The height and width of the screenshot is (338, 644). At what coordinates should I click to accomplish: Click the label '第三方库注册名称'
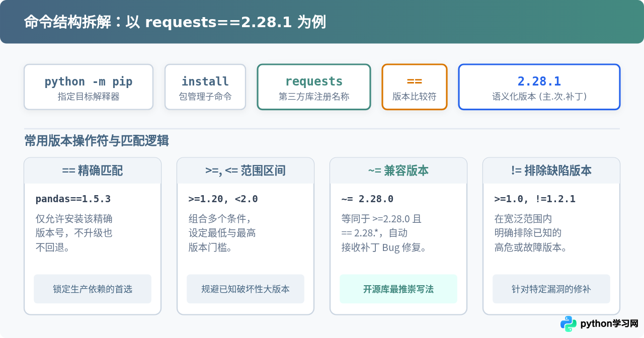(x=314, y=97)
